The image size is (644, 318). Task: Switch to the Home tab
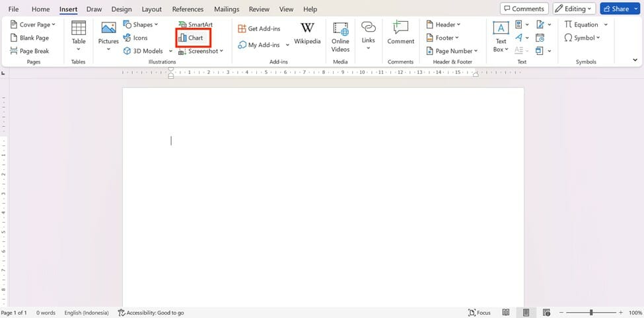click(41, 9)
